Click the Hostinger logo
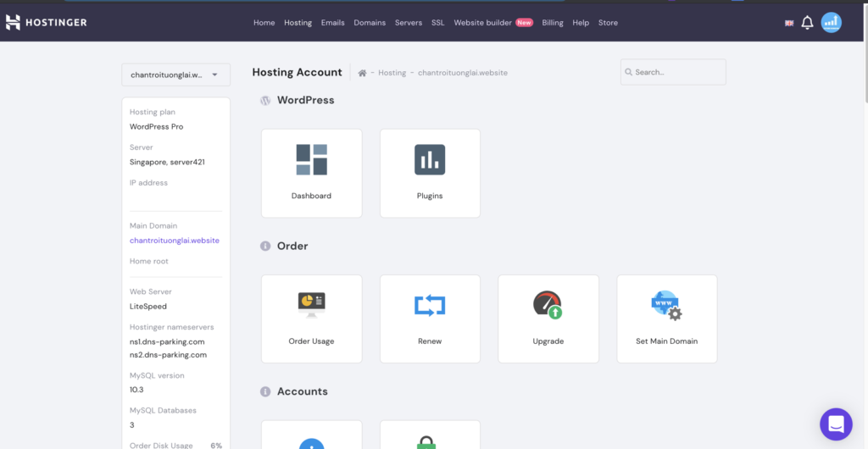 (47, 23)
